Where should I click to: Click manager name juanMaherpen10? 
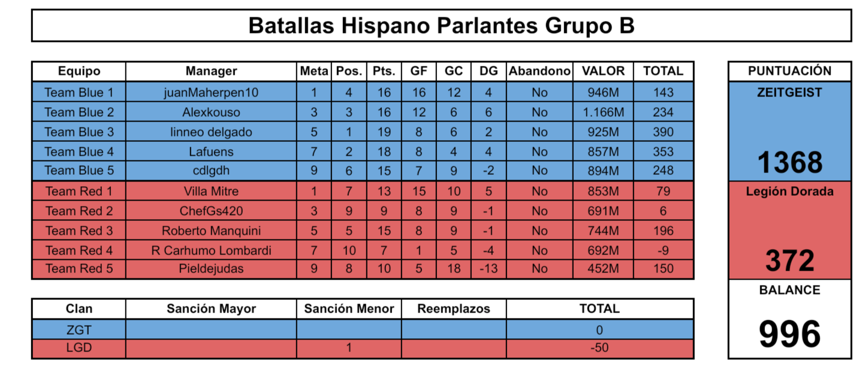[211, 93]
